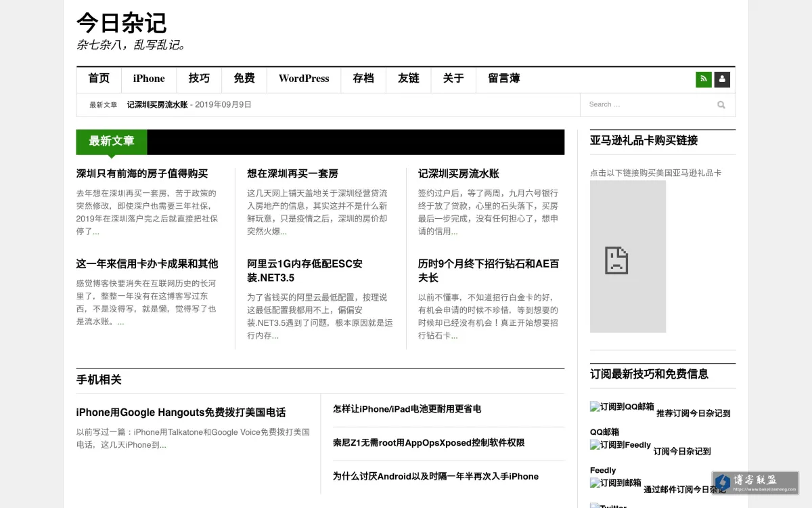Open the WordPress menu item
The height and width of the screenshot is (508, 812).
pos(304,79)
